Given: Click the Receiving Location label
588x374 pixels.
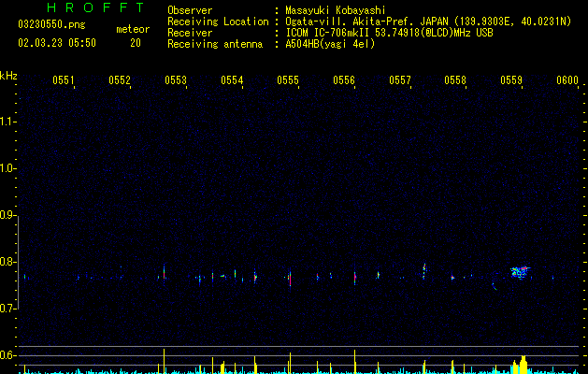Looking at the screenshot, I should coord(218,22).
